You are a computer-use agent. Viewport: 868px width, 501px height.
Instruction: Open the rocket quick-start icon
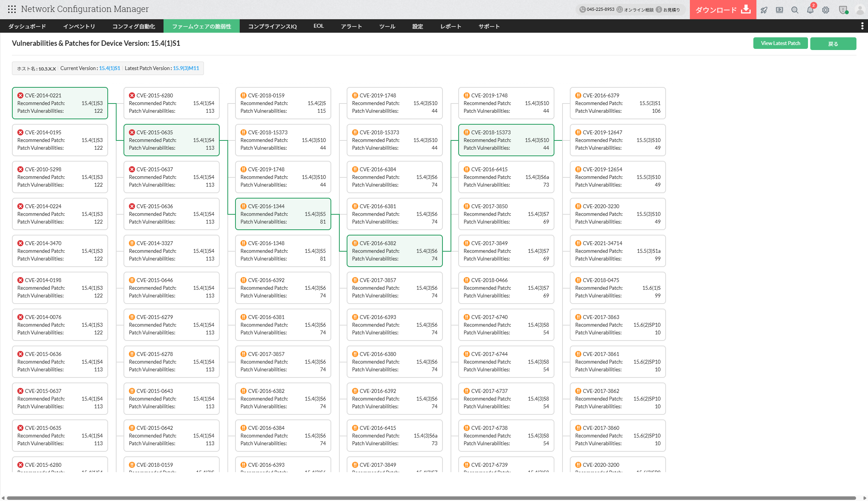coord(764,10)
